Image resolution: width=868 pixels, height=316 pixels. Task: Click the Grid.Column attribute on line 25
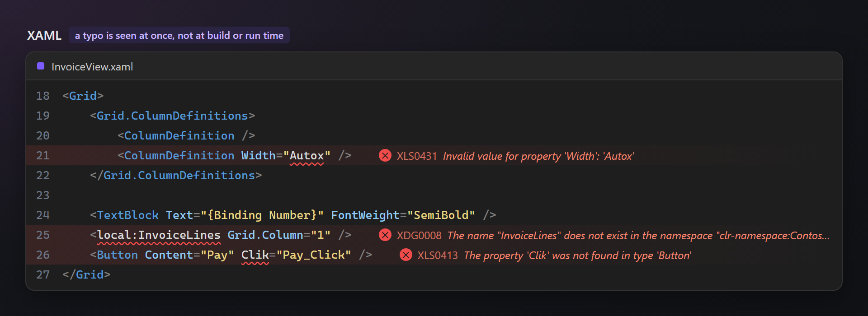tap(265, 235)
